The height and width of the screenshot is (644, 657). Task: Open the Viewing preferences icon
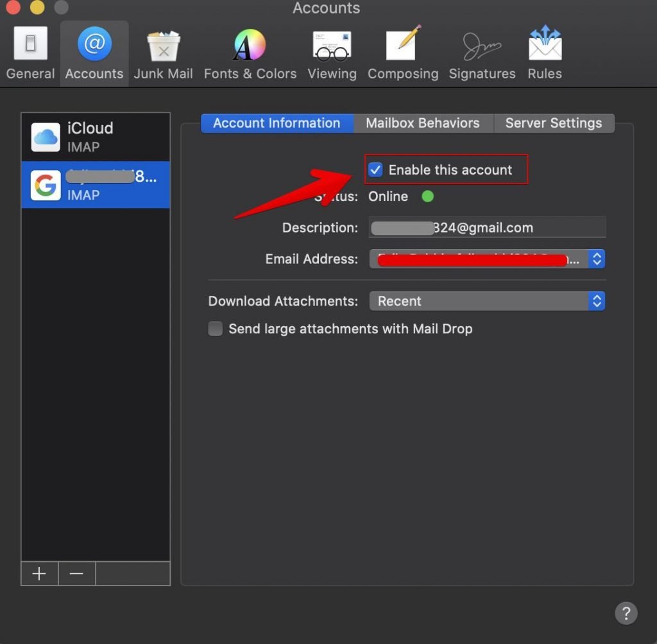click(x=332, y=46)
